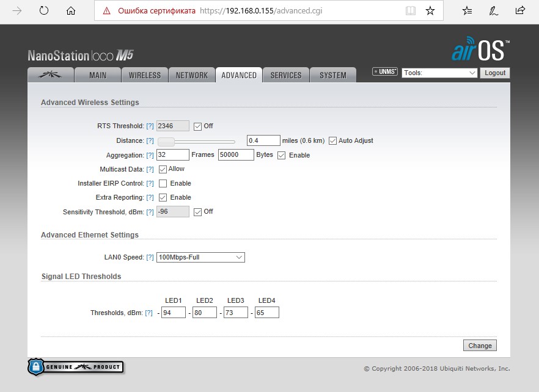539x392 pixels.
Task: Open help for Installer EIRP Control
Action: click(150, 183)
